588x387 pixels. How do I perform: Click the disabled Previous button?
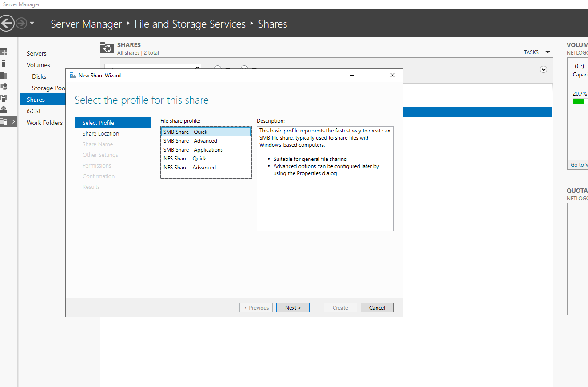click(256, 307)
